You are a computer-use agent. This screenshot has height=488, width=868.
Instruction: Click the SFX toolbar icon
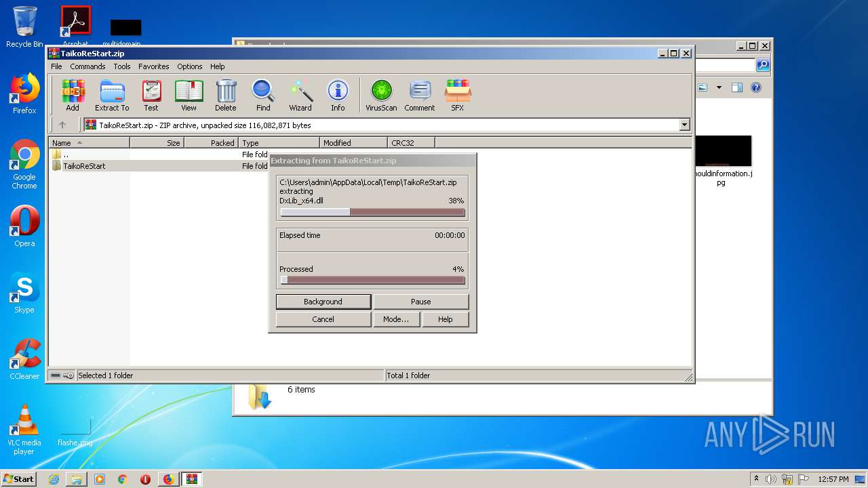click(458, 95)
